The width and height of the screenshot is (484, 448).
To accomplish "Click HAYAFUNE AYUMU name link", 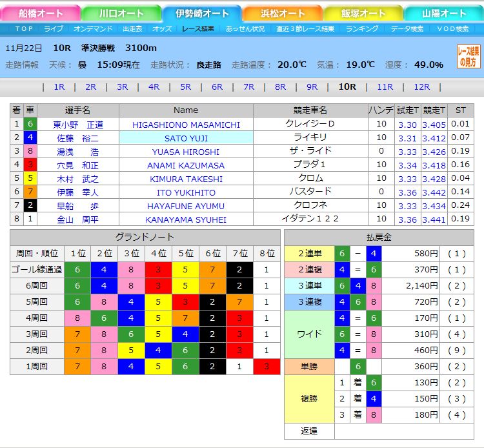I will [x=186, y=206].
